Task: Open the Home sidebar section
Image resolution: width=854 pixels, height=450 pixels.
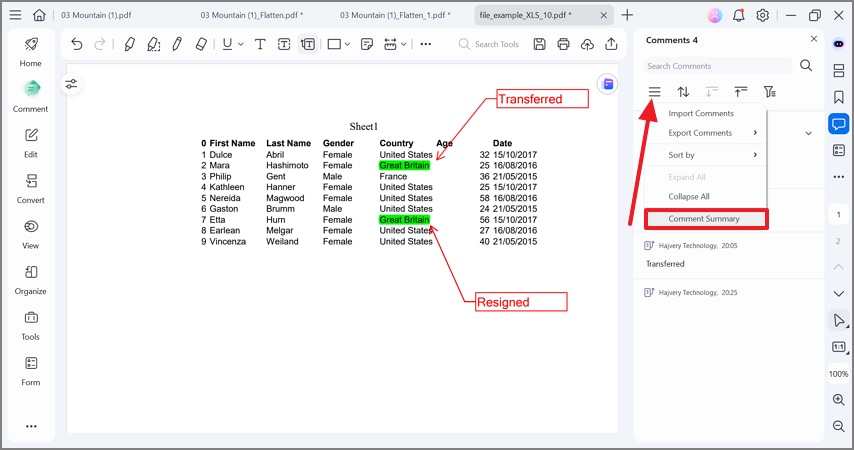Action: [x=30, y=52]
